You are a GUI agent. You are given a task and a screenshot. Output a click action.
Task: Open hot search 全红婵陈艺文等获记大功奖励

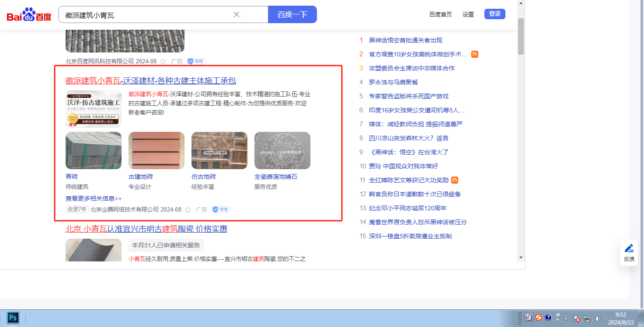(409, 180)
